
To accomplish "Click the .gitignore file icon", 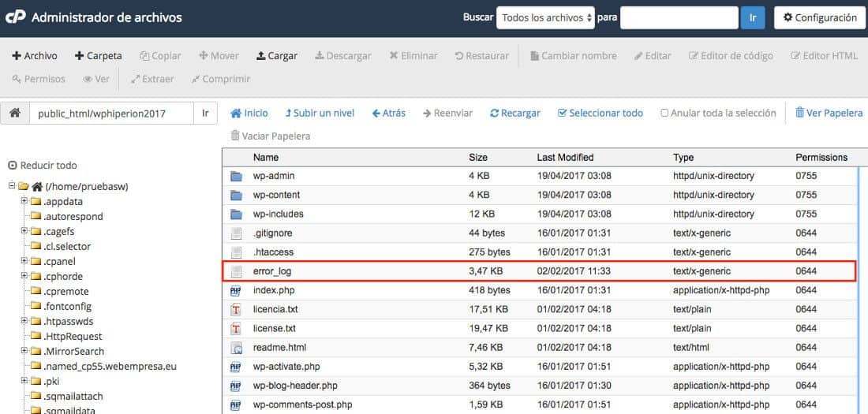I will (237, 233).
